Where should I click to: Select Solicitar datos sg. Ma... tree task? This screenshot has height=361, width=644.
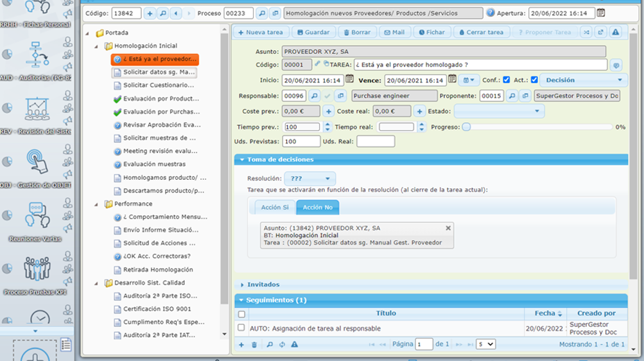point(155,73)
